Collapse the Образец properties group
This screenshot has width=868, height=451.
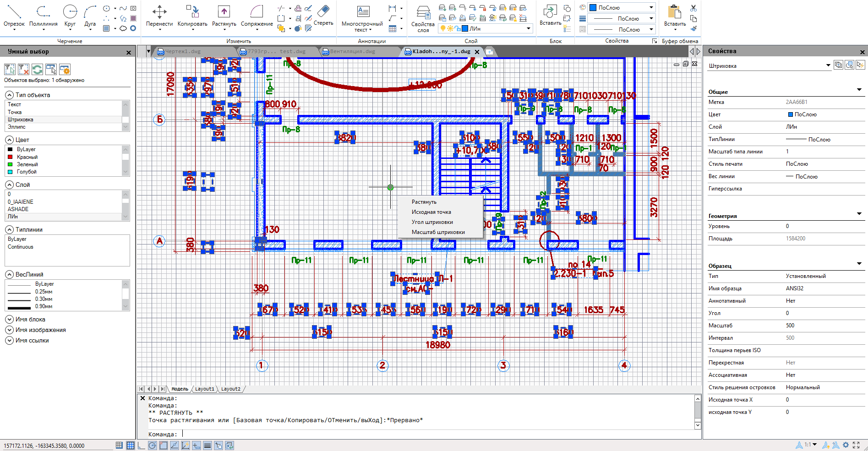click(x=859, y=264)
